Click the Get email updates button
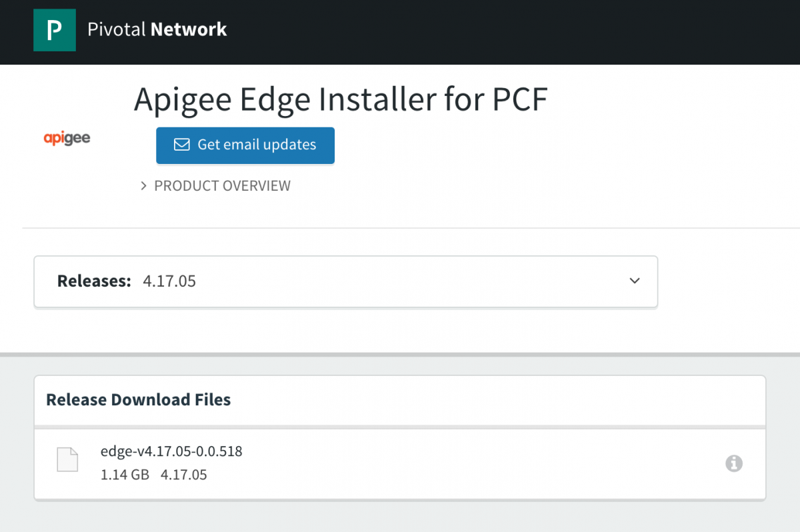This screenshot has height=532, width=800. click(245, 145)
